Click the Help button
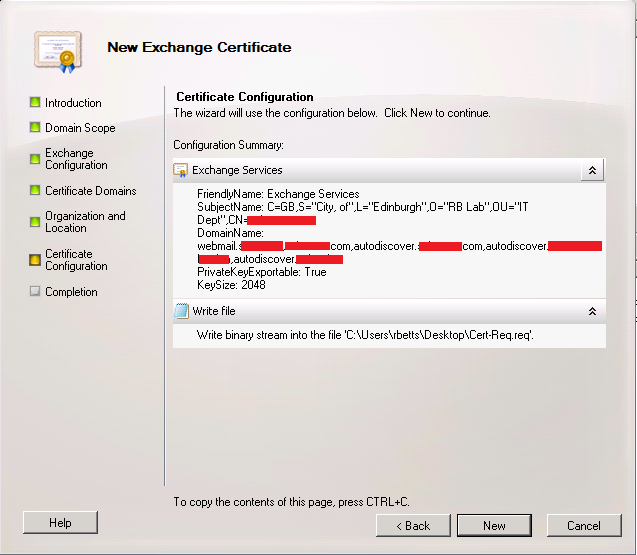The height and width of the screenshot is (555, 637). [60, 522]
